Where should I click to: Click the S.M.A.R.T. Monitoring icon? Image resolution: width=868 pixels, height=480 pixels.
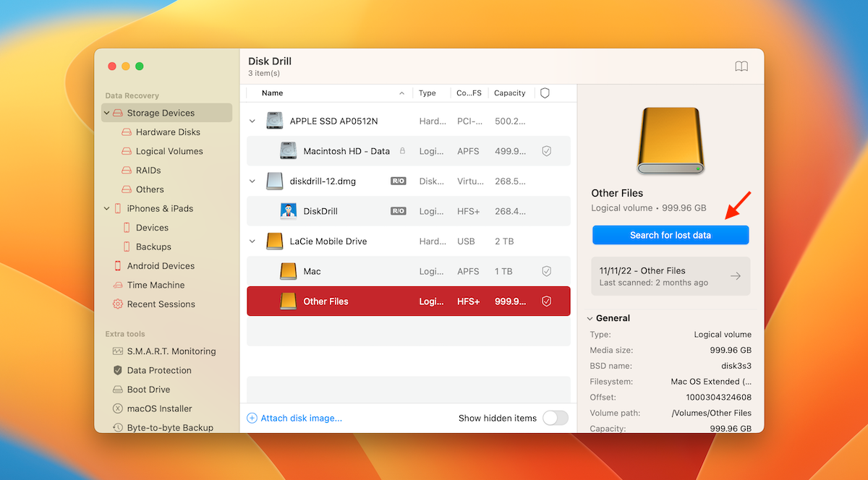[118, 351]
